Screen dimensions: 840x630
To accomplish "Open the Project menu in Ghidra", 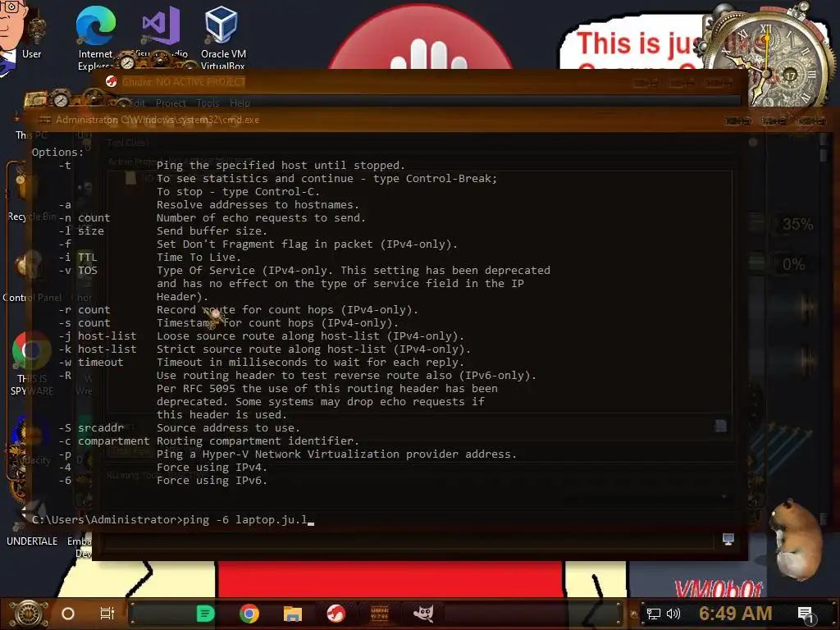I will coord(171,103).
